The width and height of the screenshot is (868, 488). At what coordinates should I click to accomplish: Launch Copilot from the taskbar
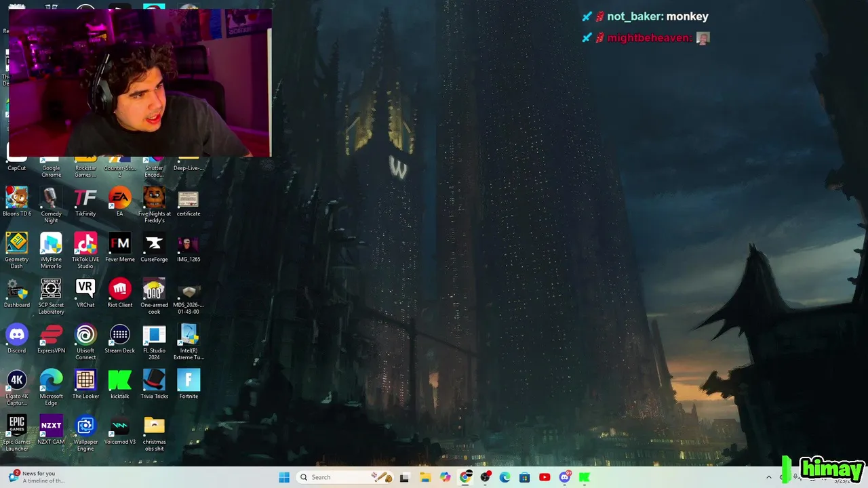click(445, 477)
